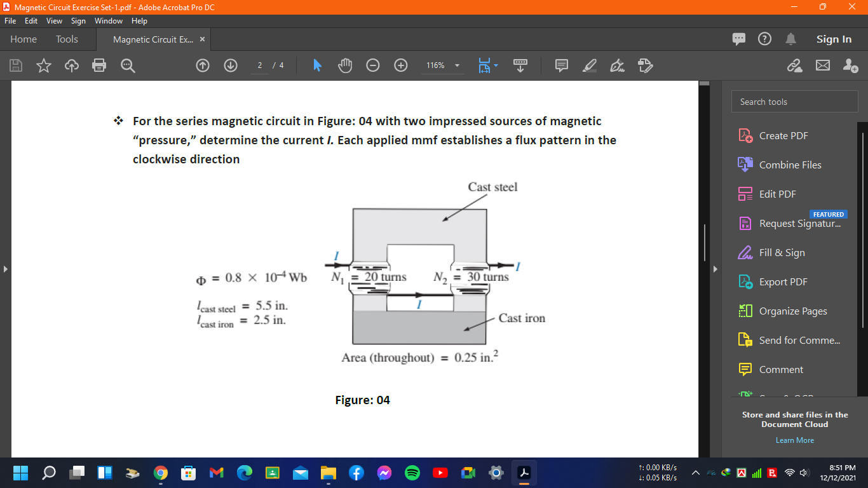Open the View menu

click(x=54, y=20)
